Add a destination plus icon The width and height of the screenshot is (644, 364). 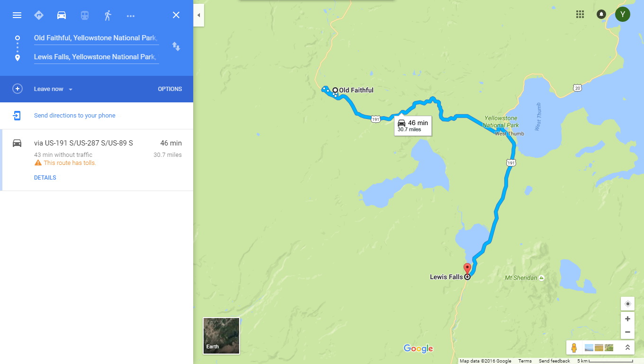pos(18,89)
